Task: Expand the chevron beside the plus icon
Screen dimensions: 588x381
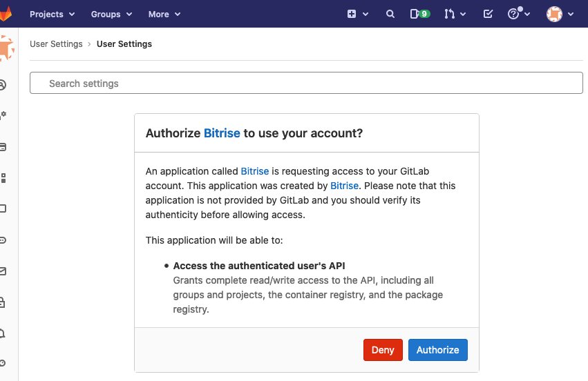Action: click(366, 14)
